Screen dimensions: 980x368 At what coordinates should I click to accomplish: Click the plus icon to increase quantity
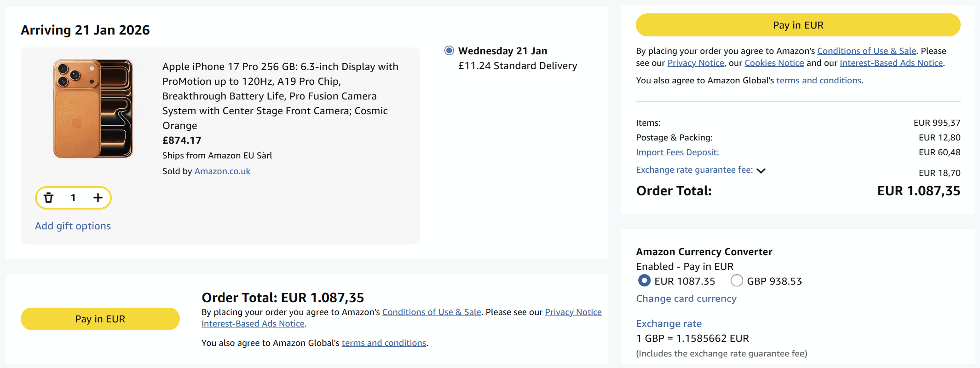98,198
